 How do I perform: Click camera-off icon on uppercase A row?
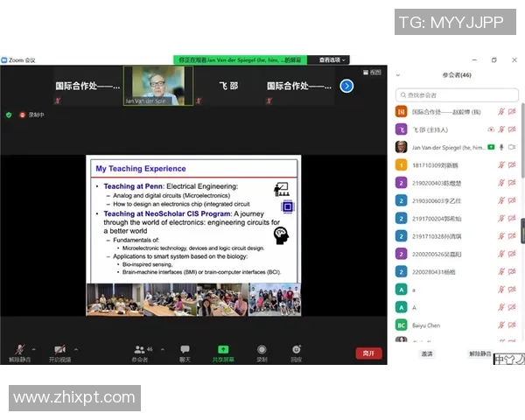(x=512, y=307)
